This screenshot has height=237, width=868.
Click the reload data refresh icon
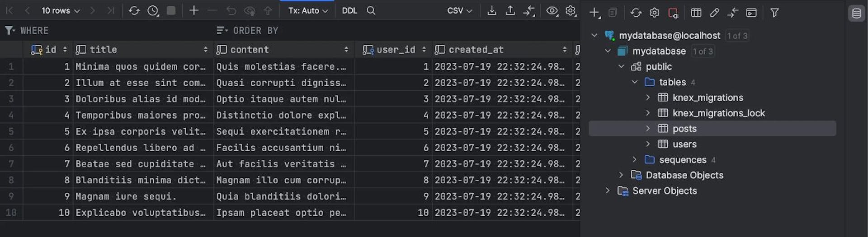point(134,10)
